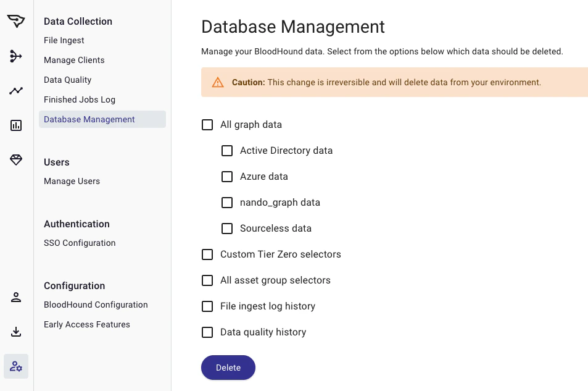Open the bar chart reports icon
This screenshot has width=588, height=391.
pos(16,125)
